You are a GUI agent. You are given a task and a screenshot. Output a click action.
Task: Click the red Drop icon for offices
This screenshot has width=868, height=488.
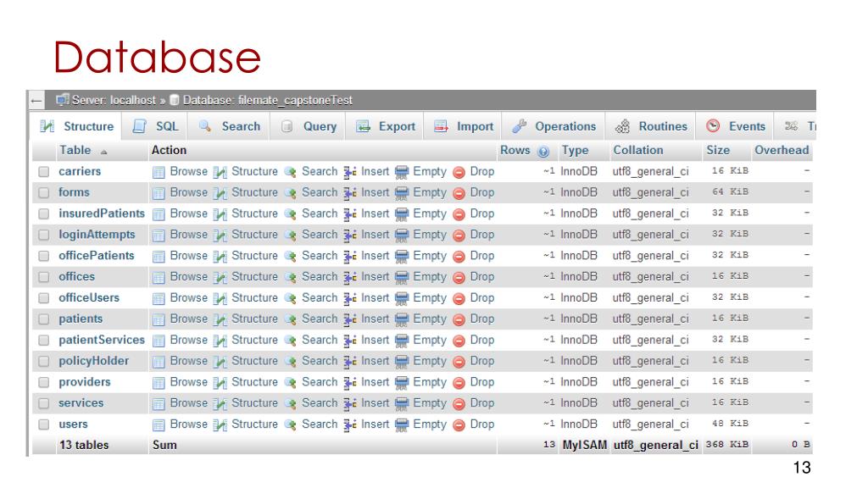(459, 277)
